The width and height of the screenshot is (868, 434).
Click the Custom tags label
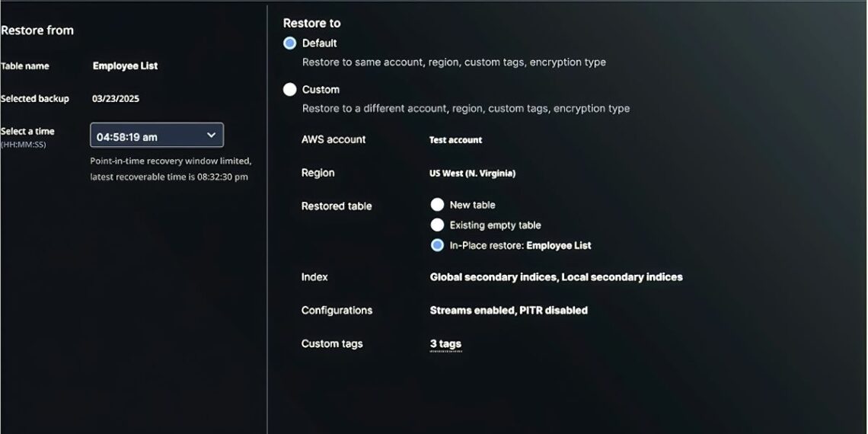pyautogui.click(x=332, y=344)
